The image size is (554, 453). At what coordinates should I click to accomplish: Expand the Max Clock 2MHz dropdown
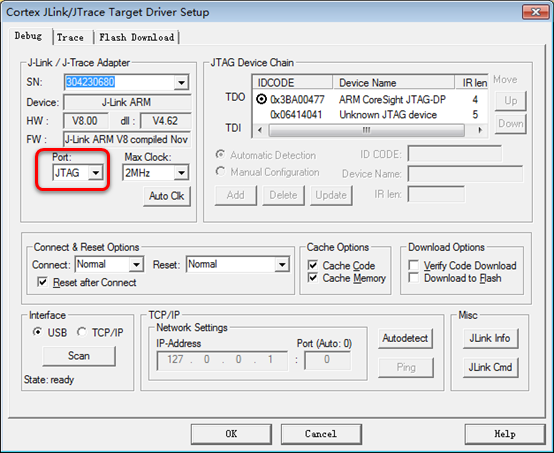point(181,173)
